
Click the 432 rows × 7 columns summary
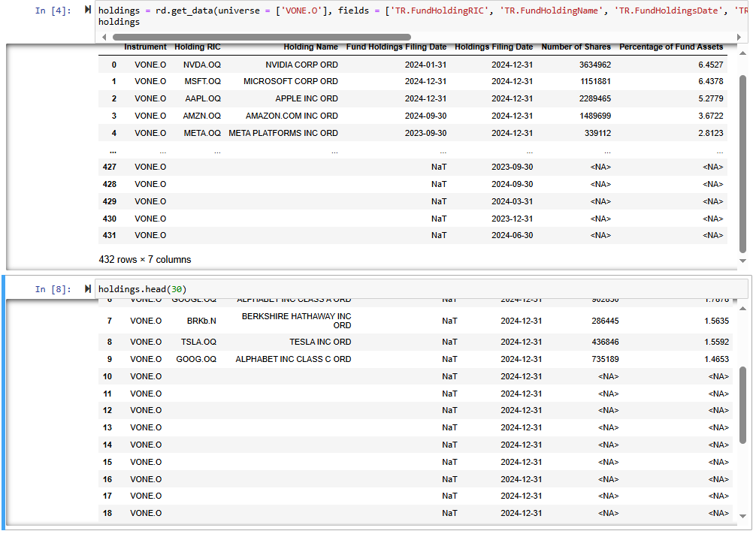pos(144,259)
